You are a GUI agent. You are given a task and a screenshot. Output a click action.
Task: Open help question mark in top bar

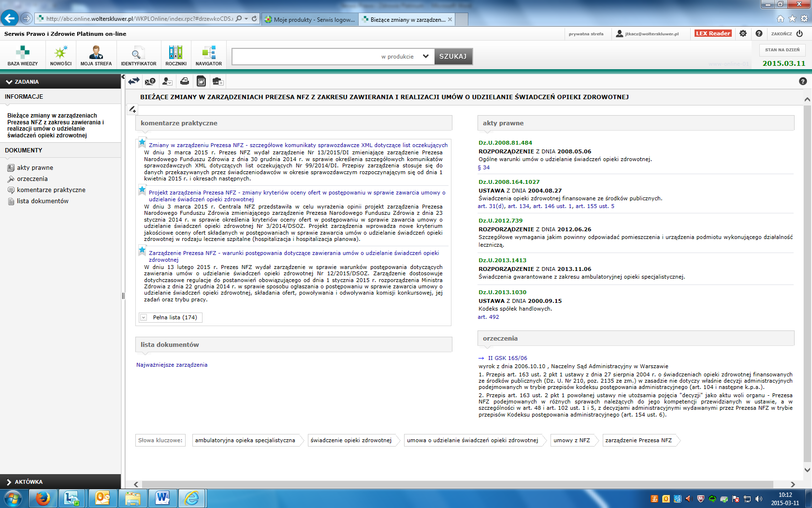(x=759, y=33)
